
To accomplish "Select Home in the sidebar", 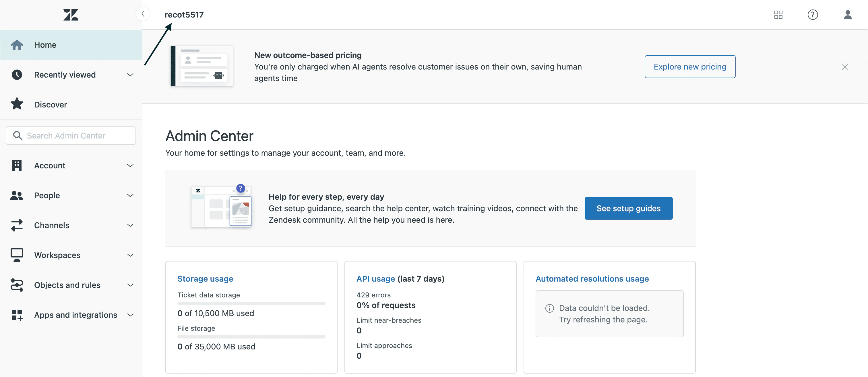I will [x=45, y=45].
